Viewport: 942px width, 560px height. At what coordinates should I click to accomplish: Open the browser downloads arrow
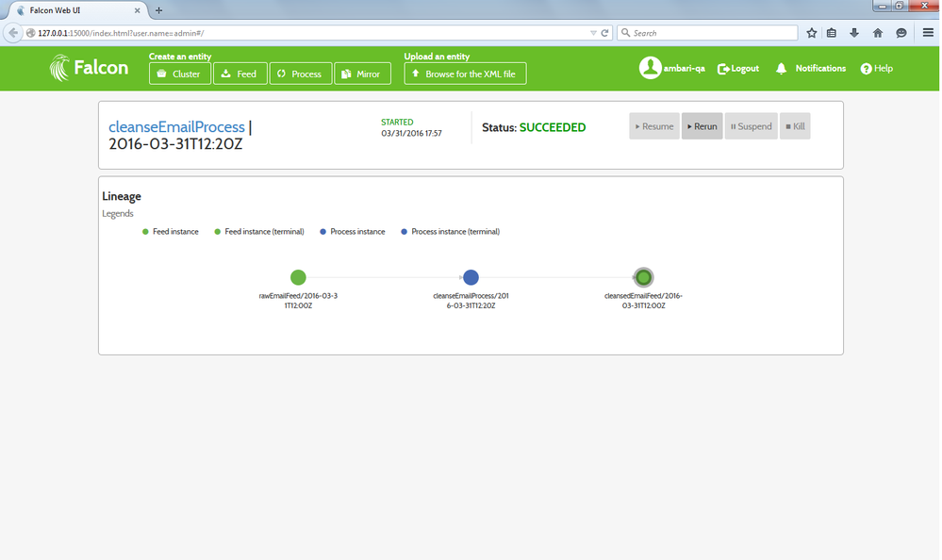point(854,33)
